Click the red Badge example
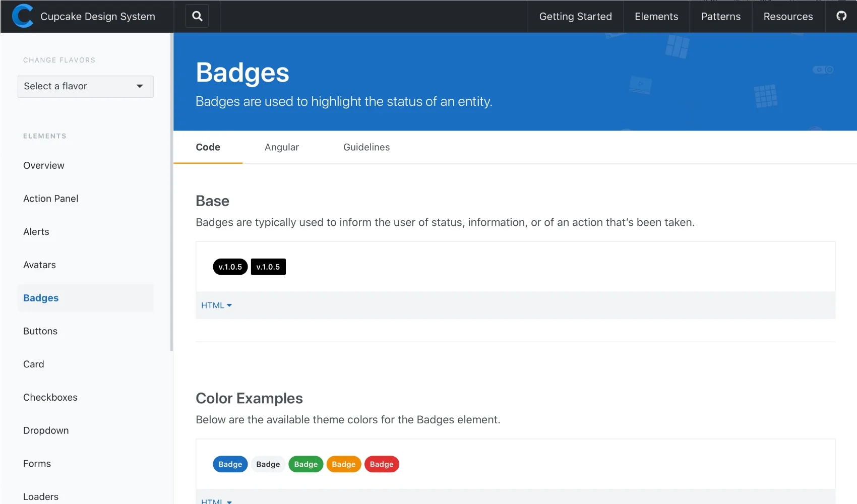 point(382,464)
